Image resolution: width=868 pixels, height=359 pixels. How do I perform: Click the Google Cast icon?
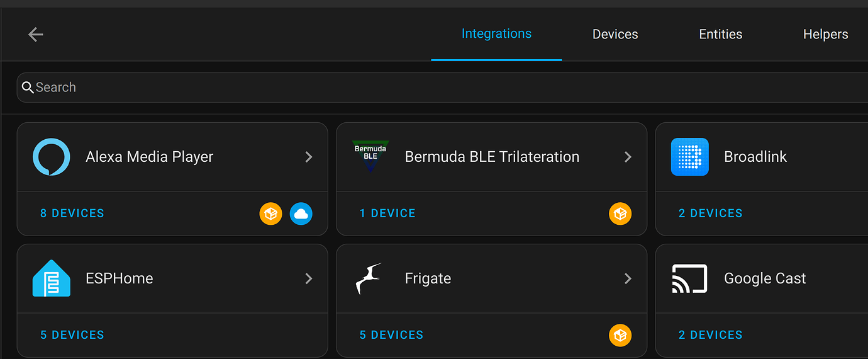coord(689,278)
